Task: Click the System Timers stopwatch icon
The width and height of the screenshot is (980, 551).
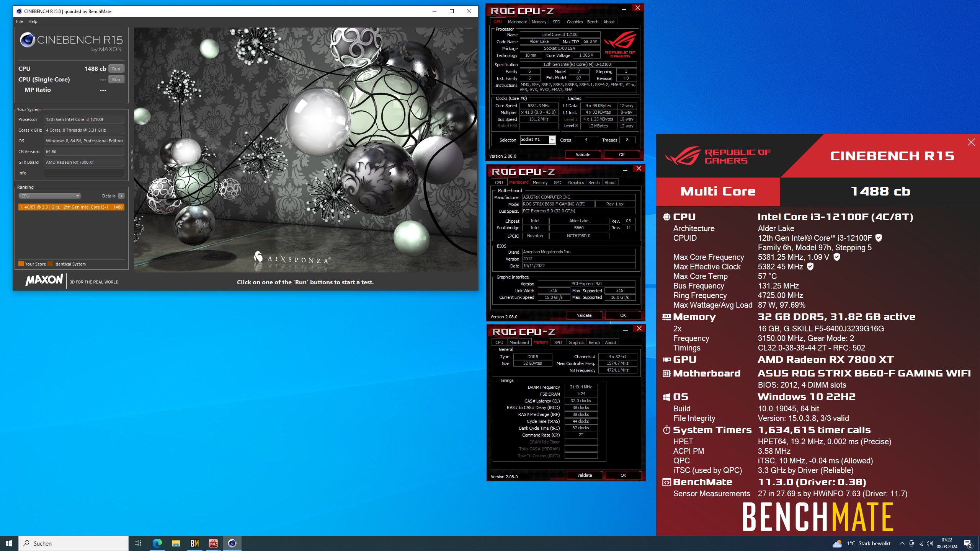Action: click(666, 430)
